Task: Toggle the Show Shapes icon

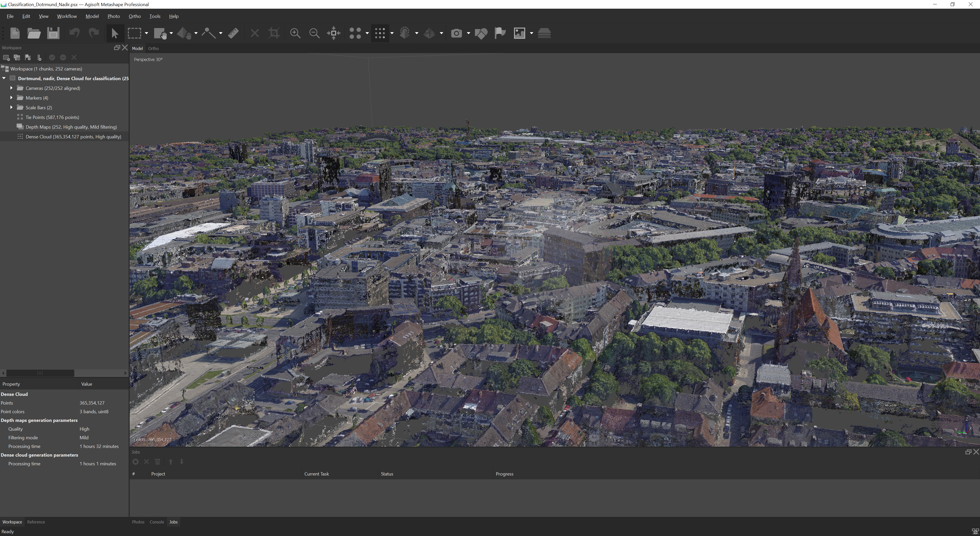Action: click(481, 33)
